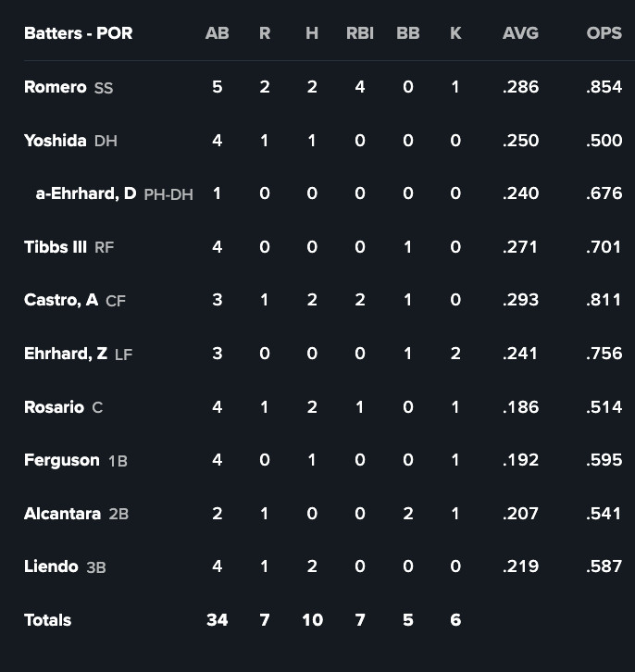Click third baseman Liendo's name
This screenshot has width=635, height=672.
[x=51, y=566]
